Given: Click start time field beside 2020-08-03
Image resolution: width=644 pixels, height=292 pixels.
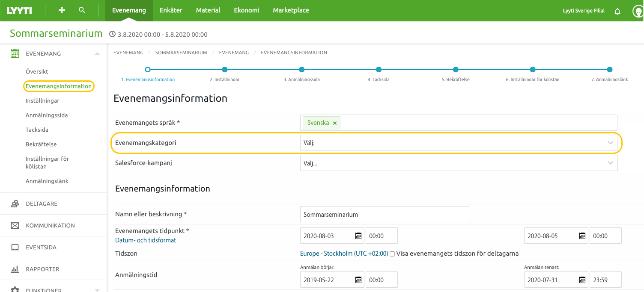Looking at the screenshot, I should [x=382, y=236].
